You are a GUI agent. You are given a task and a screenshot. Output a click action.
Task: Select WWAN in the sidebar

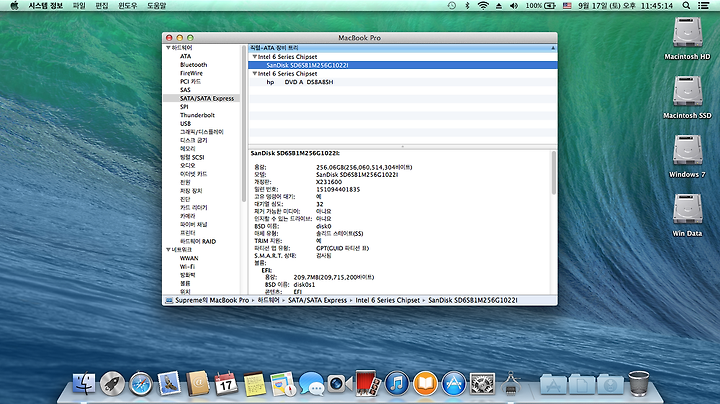[189, 258]
